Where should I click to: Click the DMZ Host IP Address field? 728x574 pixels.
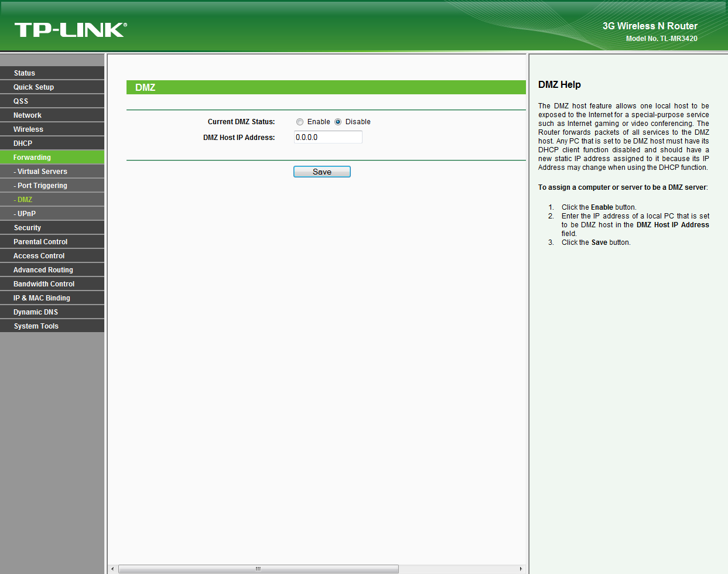(328, 137)
